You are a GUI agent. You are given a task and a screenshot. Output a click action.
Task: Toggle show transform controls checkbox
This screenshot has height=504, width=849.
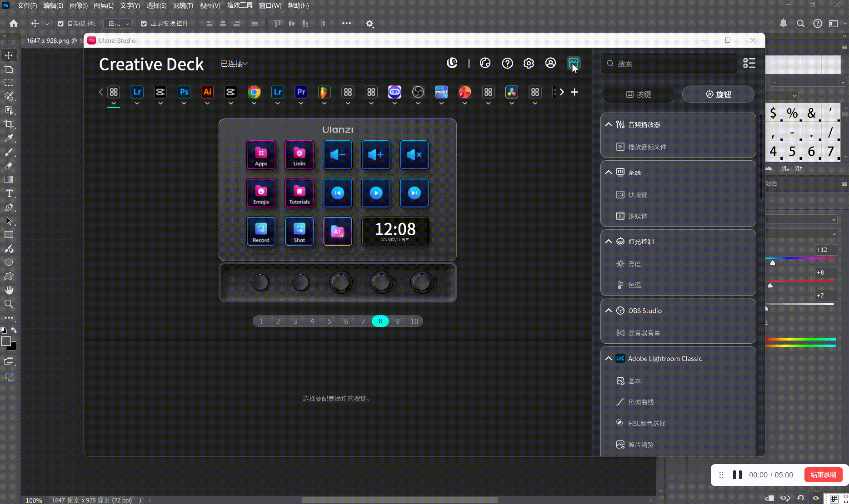point(144,24)
